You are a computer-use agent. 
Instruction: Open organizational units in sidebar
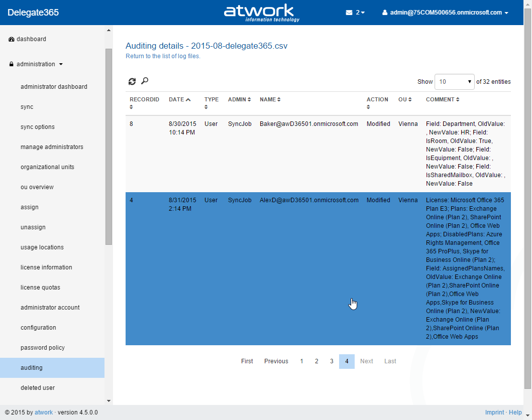point(47,167)
